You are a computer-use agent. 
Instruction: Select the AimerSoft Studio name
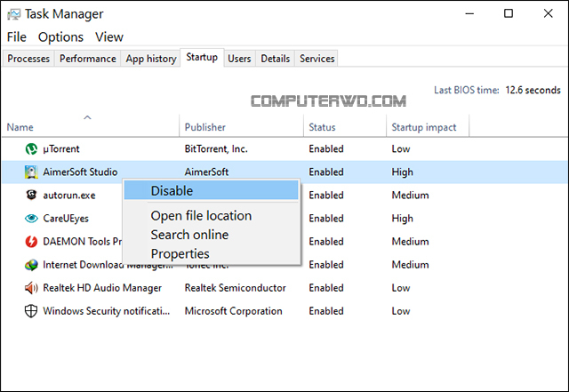tap(80, 172)
